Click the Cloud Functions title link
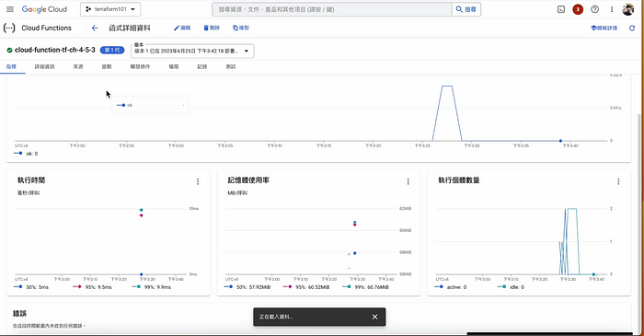This screenshot has width=644, height=336. pos(46,28)
